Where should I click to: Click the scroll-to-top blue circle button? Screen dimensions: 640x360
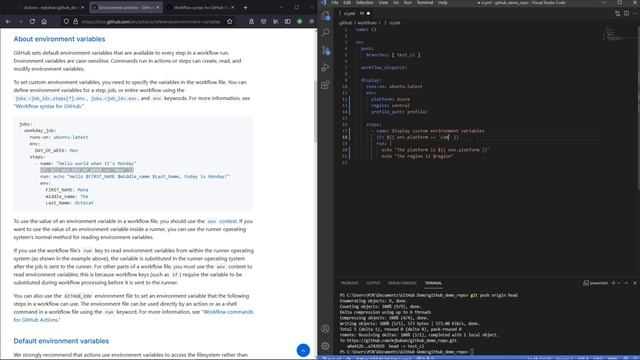[303, 350]
